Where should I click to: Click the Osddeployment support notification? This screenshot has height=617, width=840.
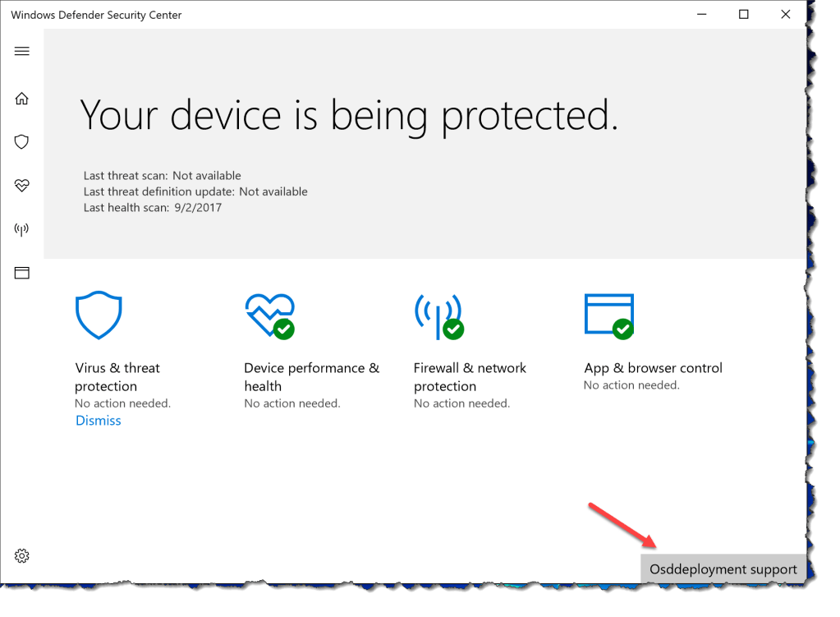coord(723,569)
